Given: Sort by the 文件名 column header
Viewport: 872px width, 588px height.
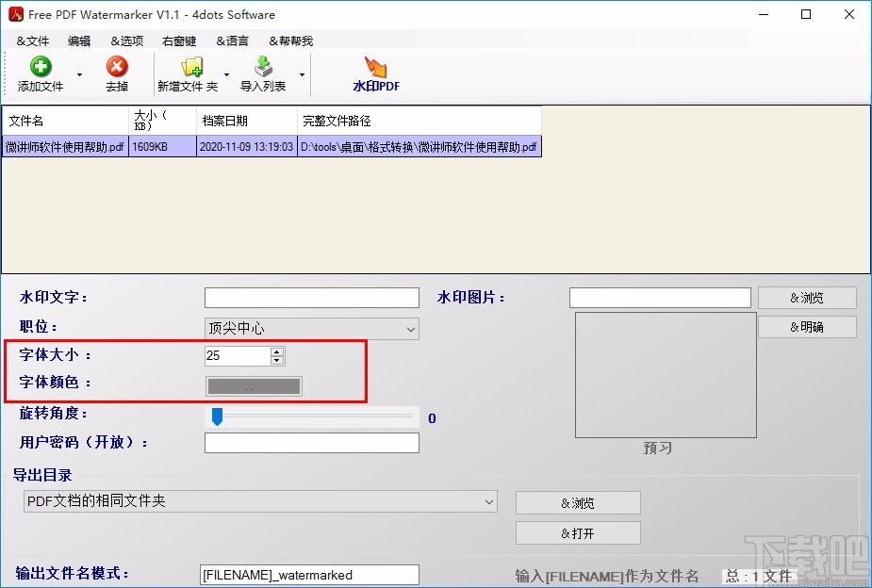Looking at the screenshot, I should pos(66,121).
